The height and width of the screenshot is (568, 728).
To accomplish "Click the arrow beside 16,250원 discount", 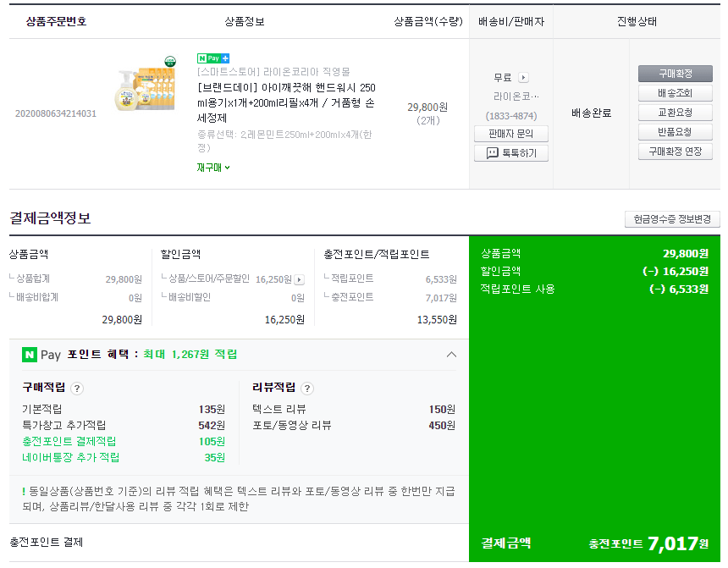I will point(300,279).
